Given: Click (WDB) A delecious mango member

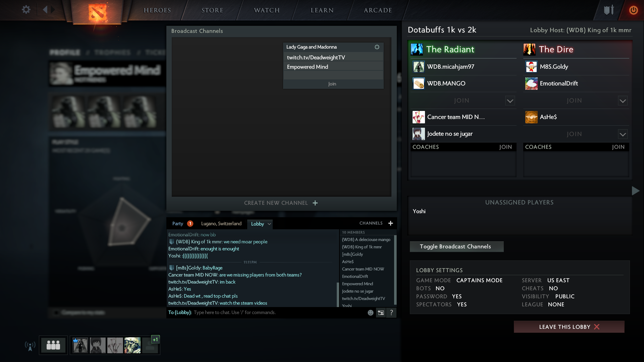Looking at the screenshot, I should coord(366,240).
